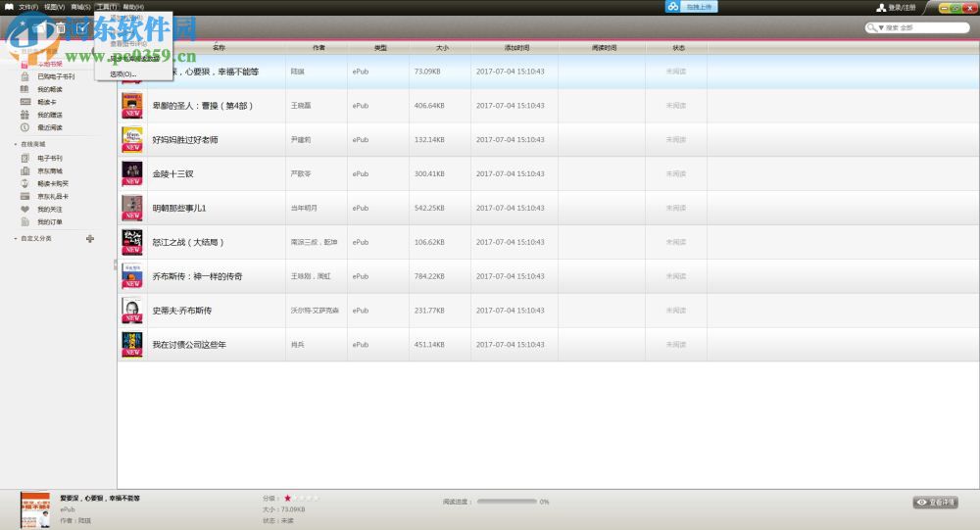Sort by the 大小 column header
This screenshot has width=980, height=530.
(x=442, y=47)
